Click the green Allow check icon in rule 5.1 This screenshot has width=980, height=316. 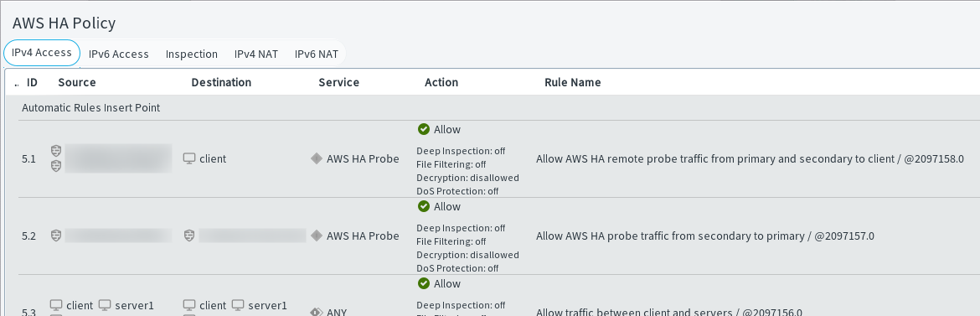click(424, 130)
